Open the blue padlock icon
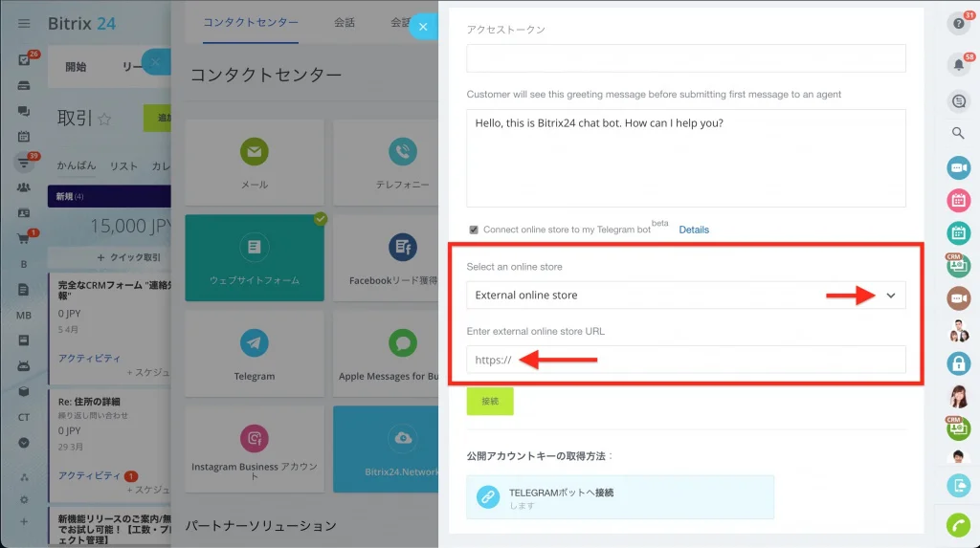Viewport: 980px width, 548px height. click(958, 363)
